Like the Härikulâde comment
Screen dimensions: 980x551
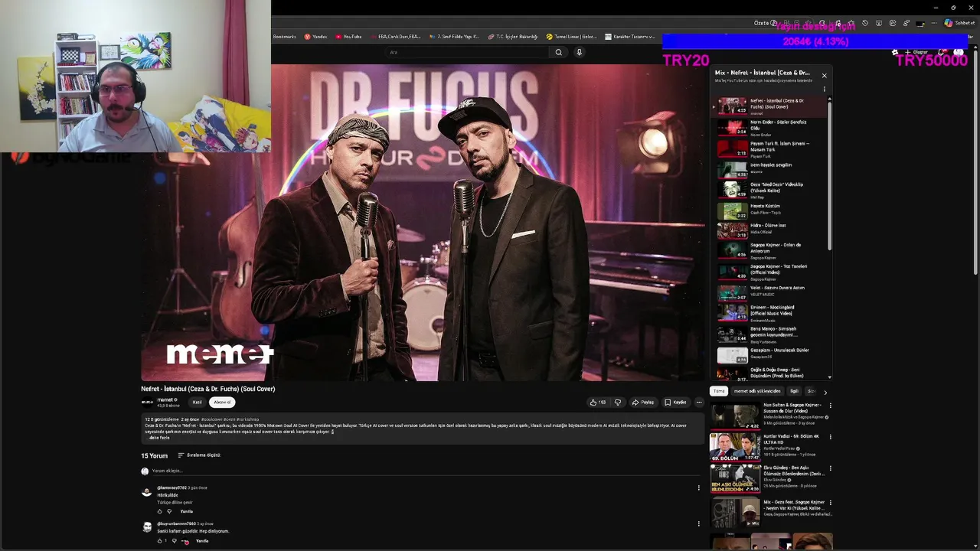(160, 511)
